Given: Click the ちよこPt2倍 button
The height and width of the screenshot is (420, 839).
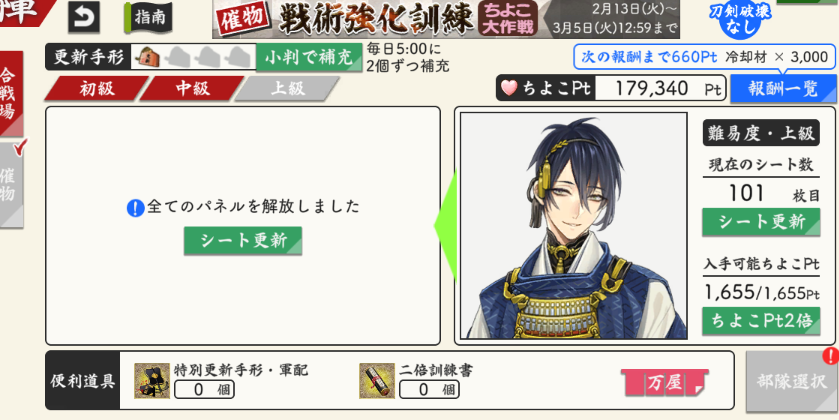Looking at the screenshot, I should [x=761, y=321].
